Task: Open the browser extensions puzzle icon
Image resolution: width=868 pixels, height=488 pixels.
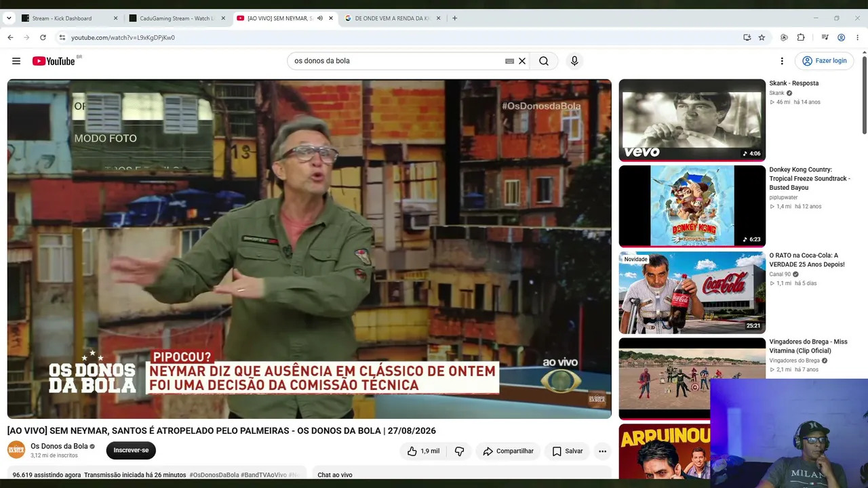Action: tap(801, 37)
